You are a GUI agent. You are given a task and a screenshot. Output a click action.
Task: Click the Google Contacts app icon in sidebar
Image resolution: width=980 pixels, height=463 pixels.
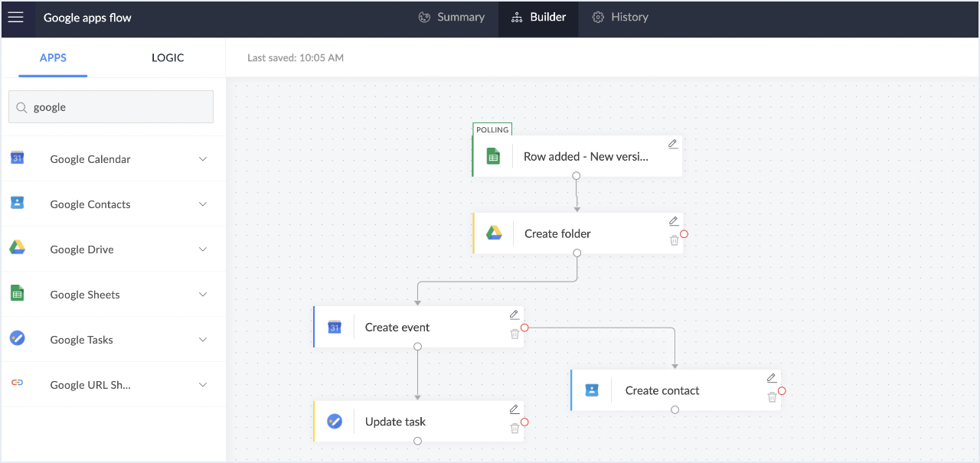[17, 203]
